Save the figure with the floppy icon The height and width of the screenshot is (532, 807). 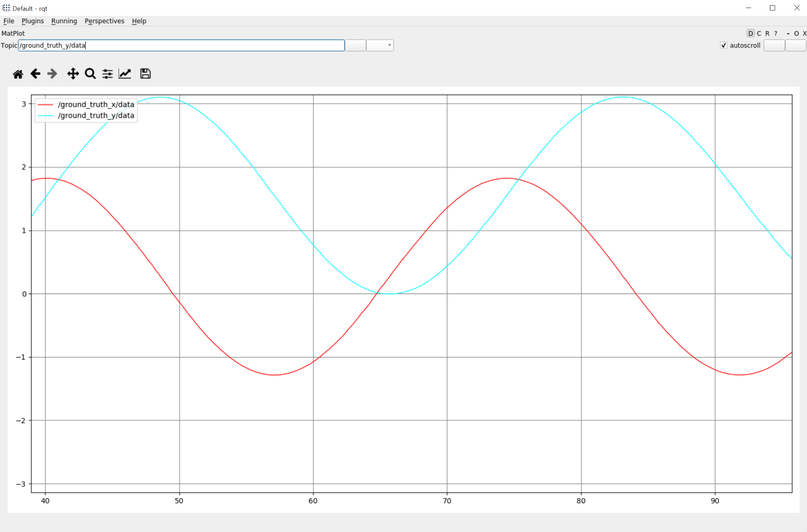(145, 74)
